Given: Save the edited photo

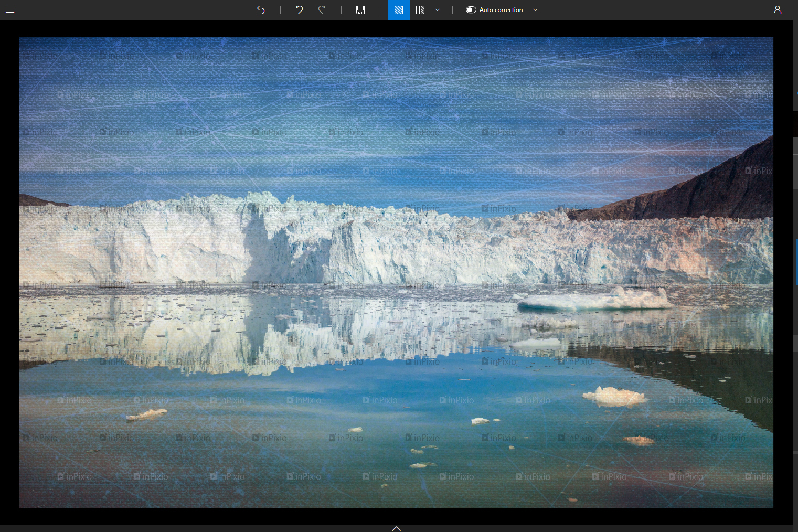Looking at the screenshot, I should point(360,10).
